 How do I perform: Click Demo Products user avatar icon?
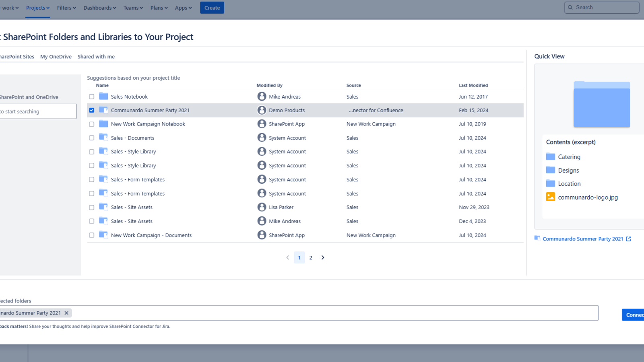262,110
